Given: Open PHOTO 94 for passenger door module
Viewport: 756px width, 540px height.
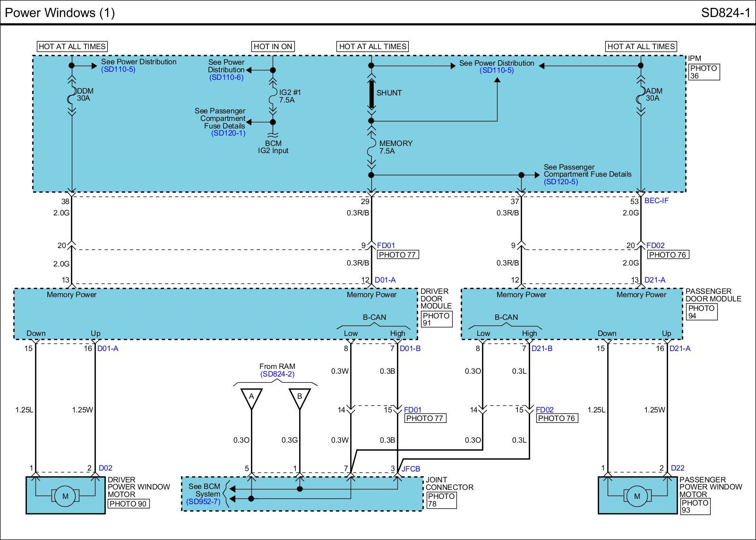Looking at the screenshot, I should click(701, 312).
